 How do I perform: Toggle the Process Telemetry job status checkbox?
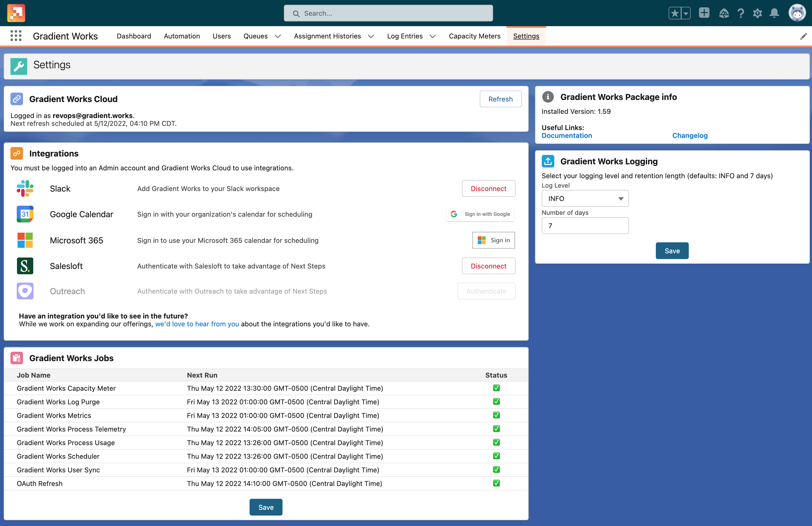[x=496, y=429]
